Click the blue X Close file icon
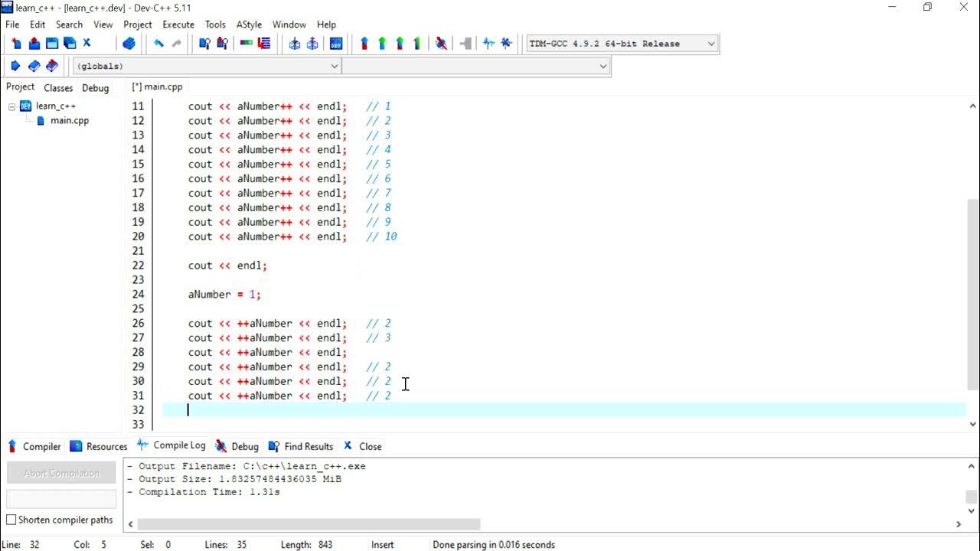 (87, 43)
